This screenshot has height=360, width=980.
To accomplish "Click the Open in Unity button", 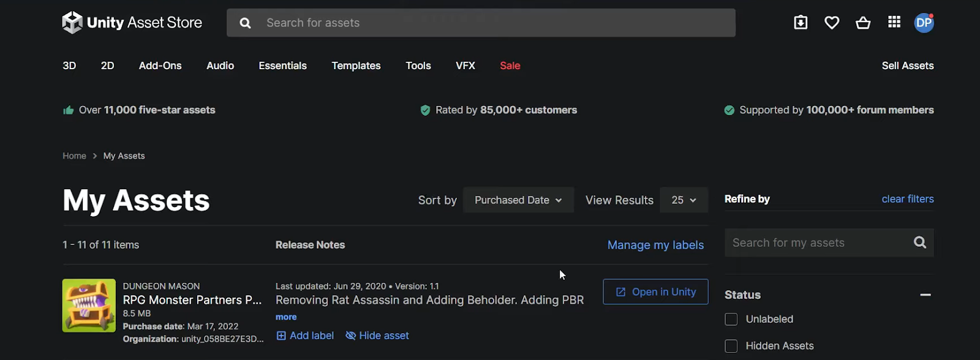I will (655, 292).
